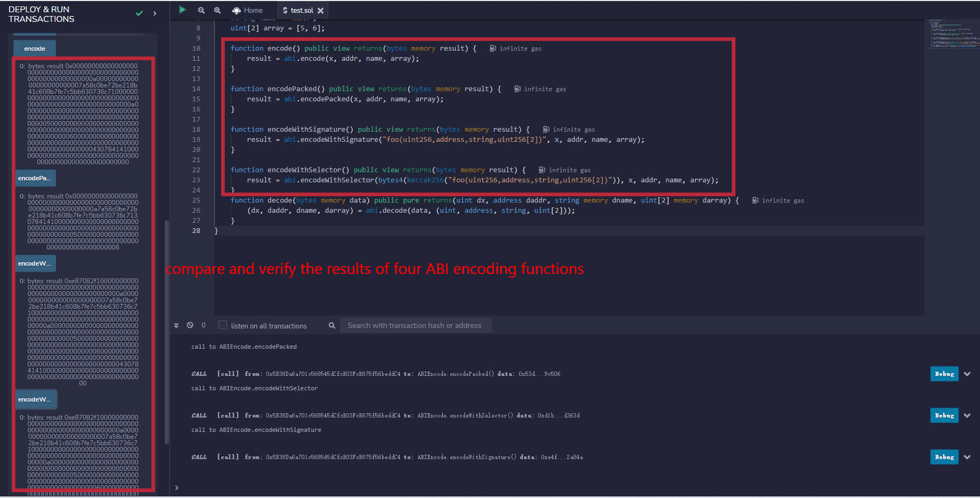The width and height of the screenshot is (980, 498).
Task: Click the clear terminal icon
Action: (x=190, y=325)
